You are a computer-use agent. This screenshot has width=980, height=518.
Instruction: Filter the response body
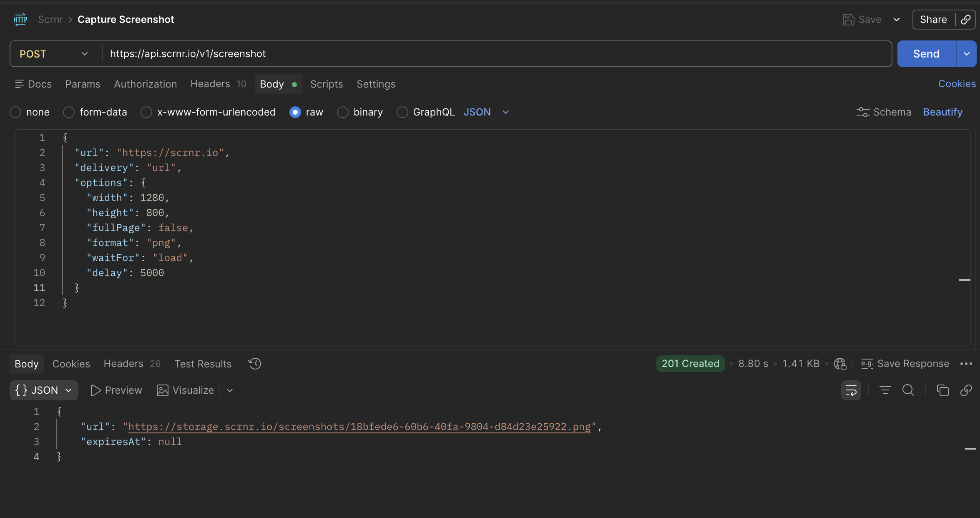[885, 390]
